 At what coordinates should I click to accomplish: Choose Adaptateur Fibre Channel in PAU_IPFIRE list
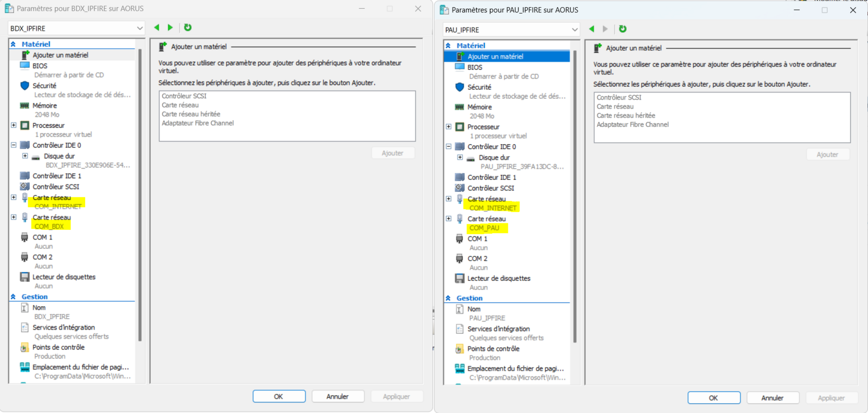pyautogui.click(x=633, y=125)
